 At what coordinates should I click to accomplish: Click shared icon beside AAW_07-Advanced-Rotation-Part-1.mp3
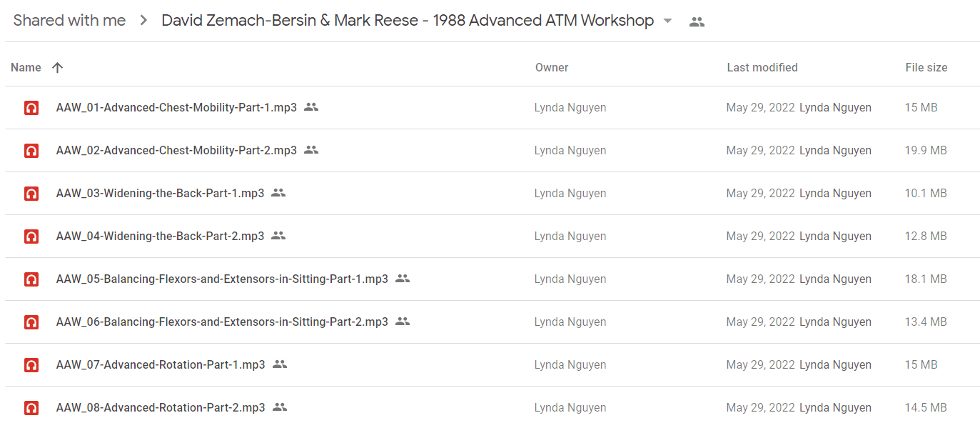point(280,364)
